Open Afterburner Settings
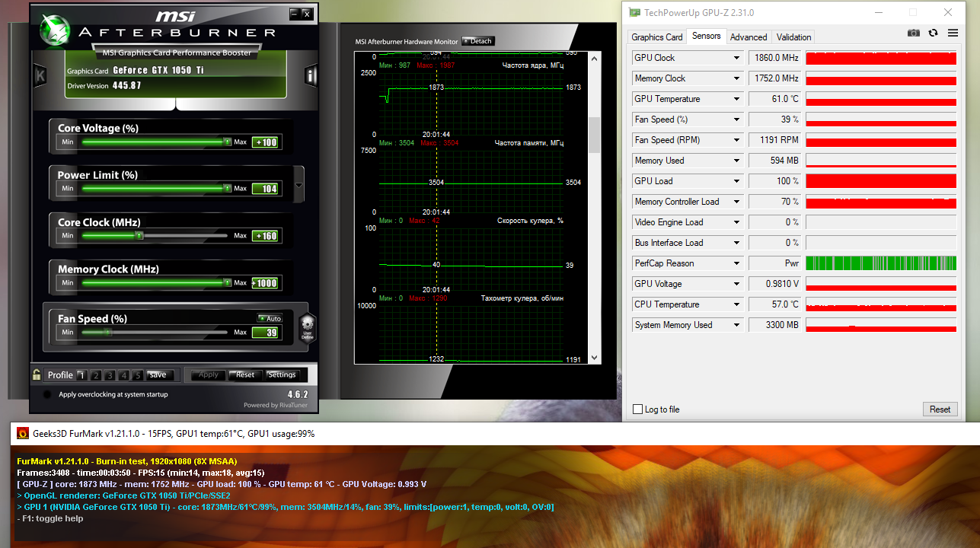Screen dimensions: 980x548 point(282,374)
